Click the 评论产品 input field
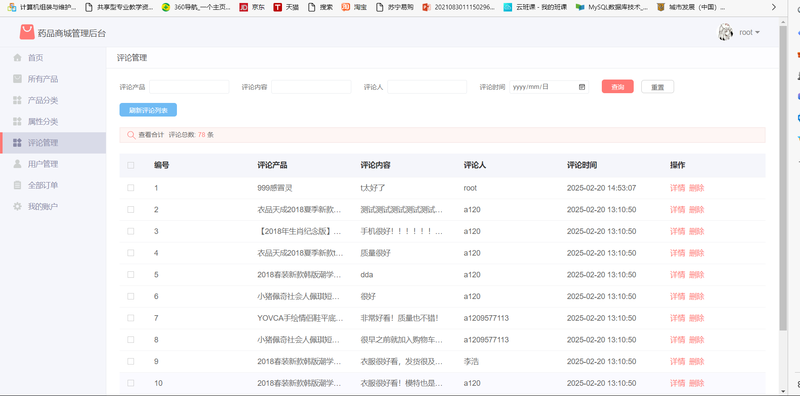 189,87
